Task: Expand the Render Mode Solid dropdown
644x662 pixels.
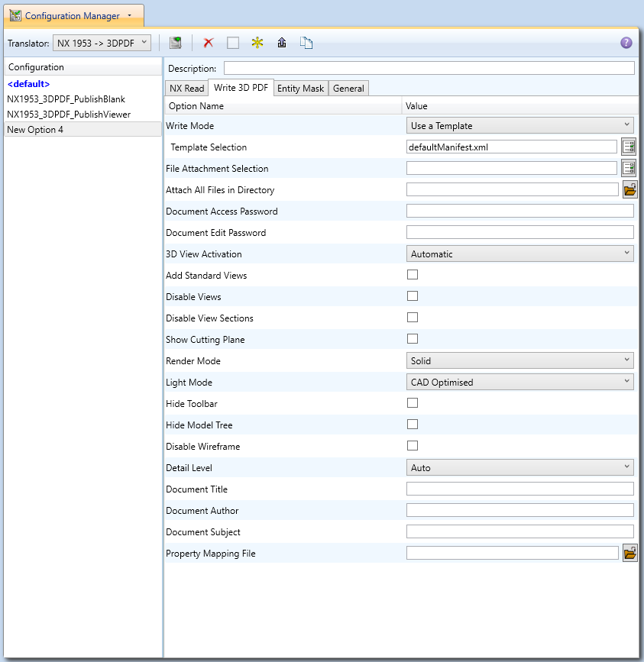Action: (519, 360)
